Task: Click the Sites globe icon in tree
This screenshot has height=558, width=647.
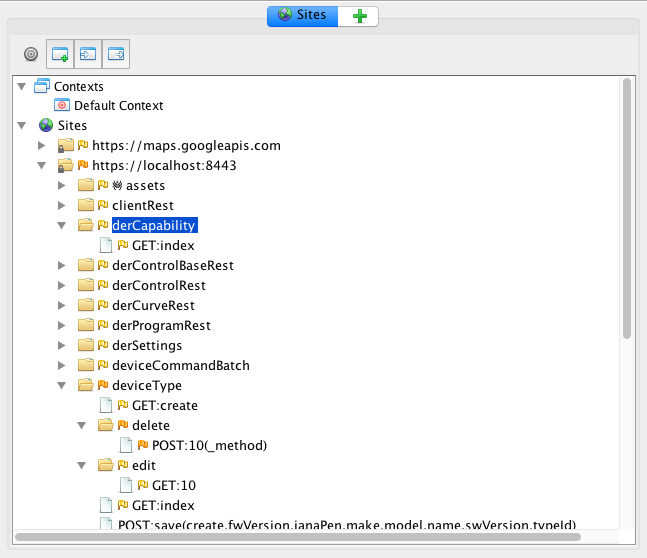Action: point(46,126)
